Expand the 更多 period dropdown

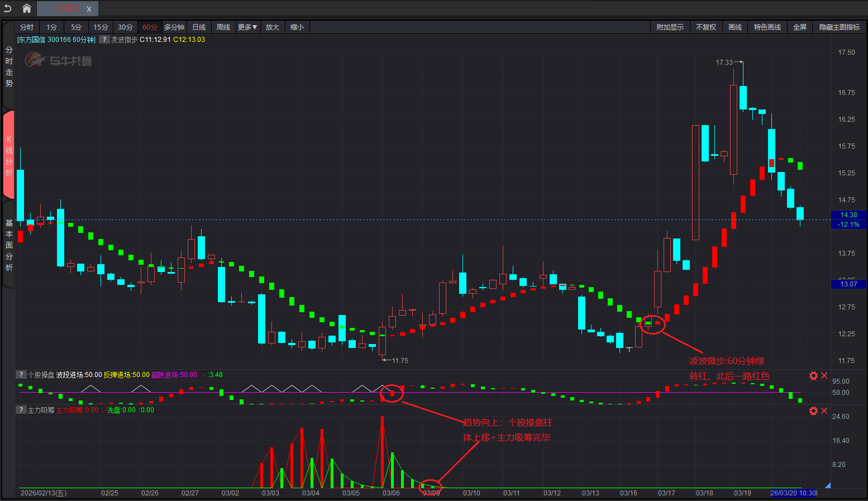point(247,27)
